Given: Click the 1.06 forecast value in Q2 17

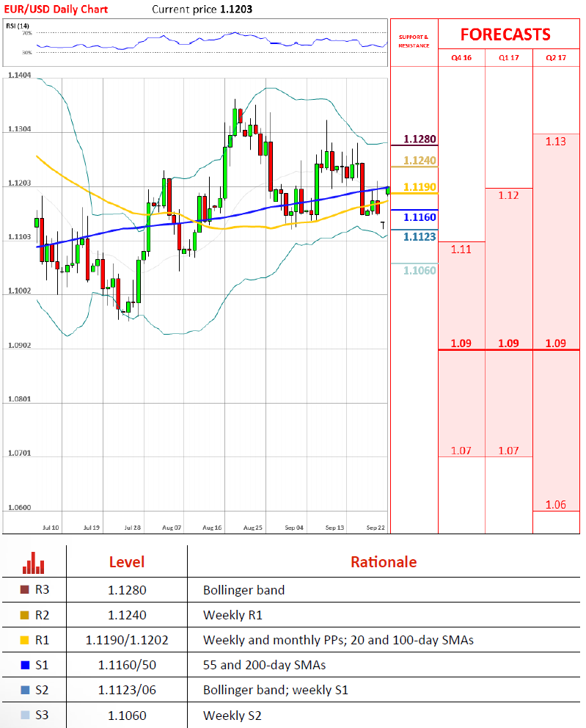Looking at the screenshot, I should (556, 505).
